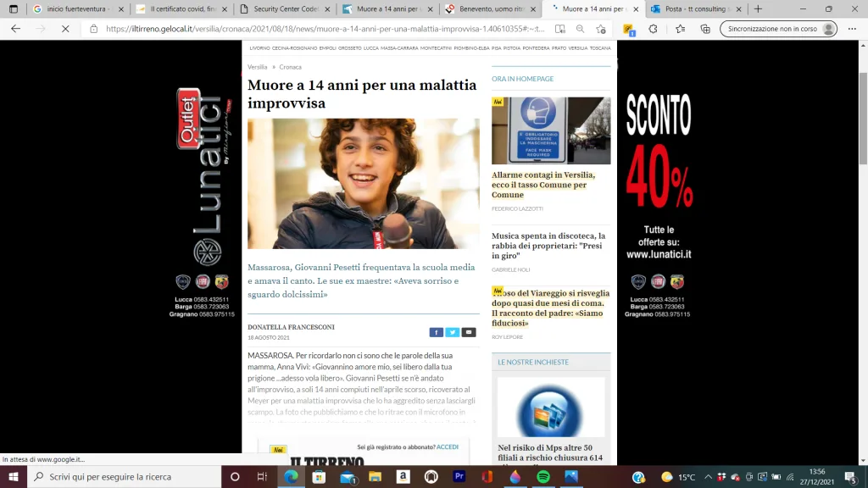Open the Nel rischio di Mps article
The width and height of the screenshot is (868, 488).
click(549, 452)
